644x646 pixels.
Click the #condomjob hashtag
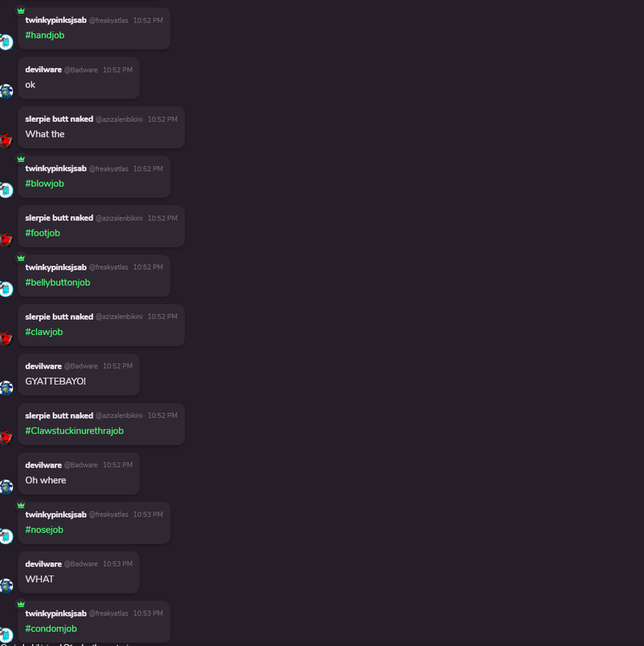[51, 629]
